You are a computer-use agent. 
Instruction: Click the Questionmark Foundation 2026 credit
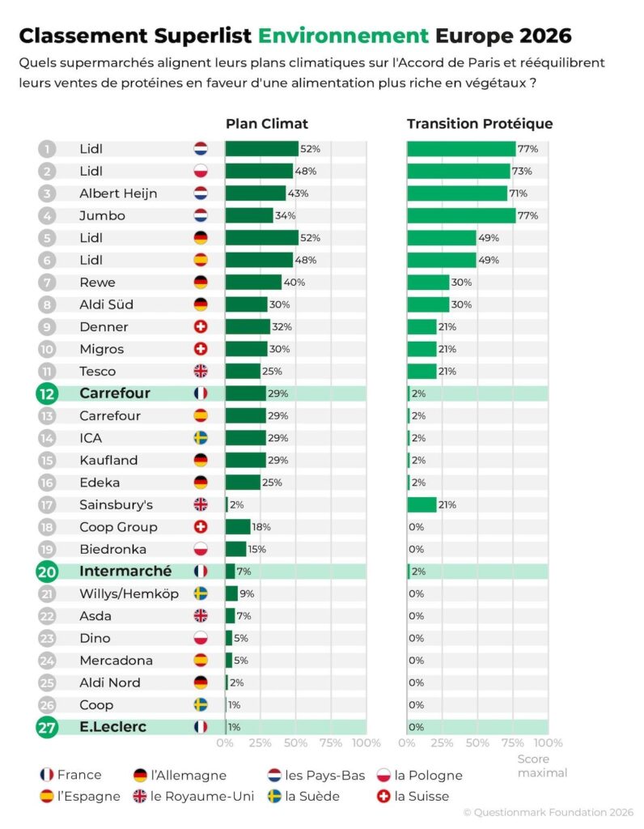click(x=549, y=812)
